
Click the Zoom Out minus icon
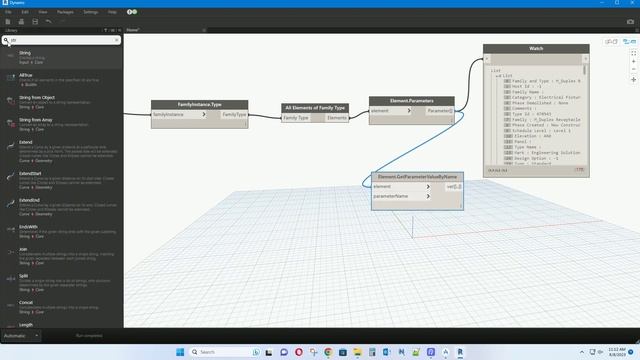[633, 69]
